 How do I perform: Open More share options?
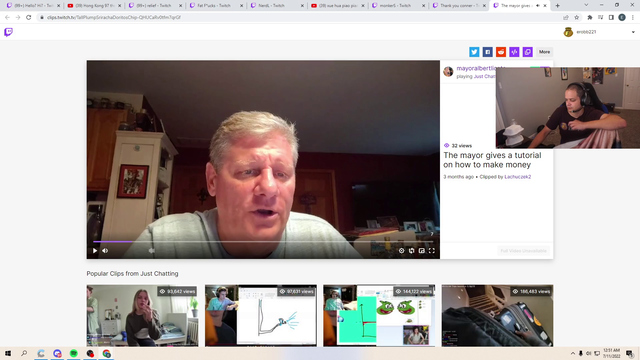[544, 52]
